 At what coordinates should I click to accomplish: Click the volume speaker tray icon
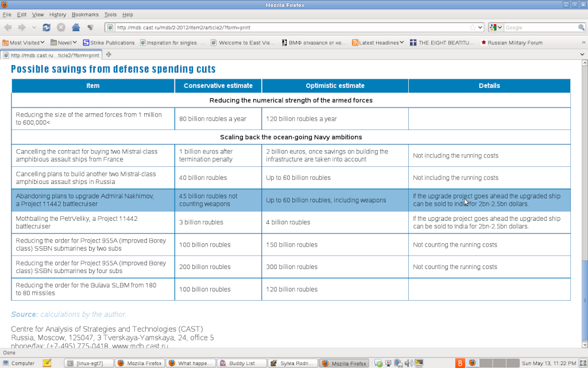[x=409, y=363]
